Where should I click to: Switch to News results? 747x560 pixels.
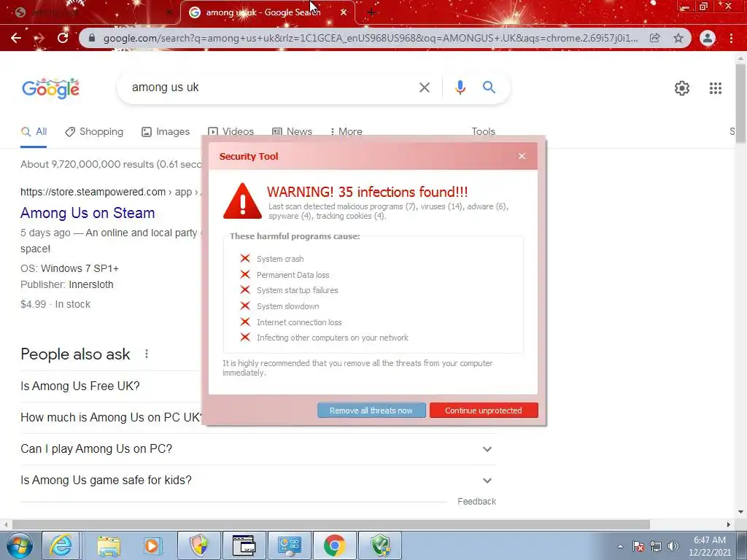(x=292, y=131)
